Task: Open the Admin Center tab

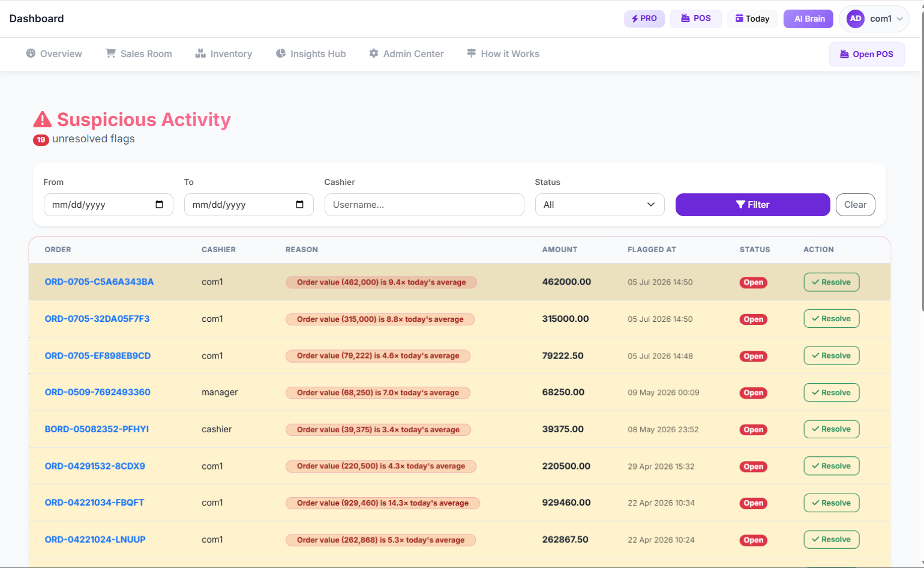Action: pyautogui.click(x=406, y=54)
